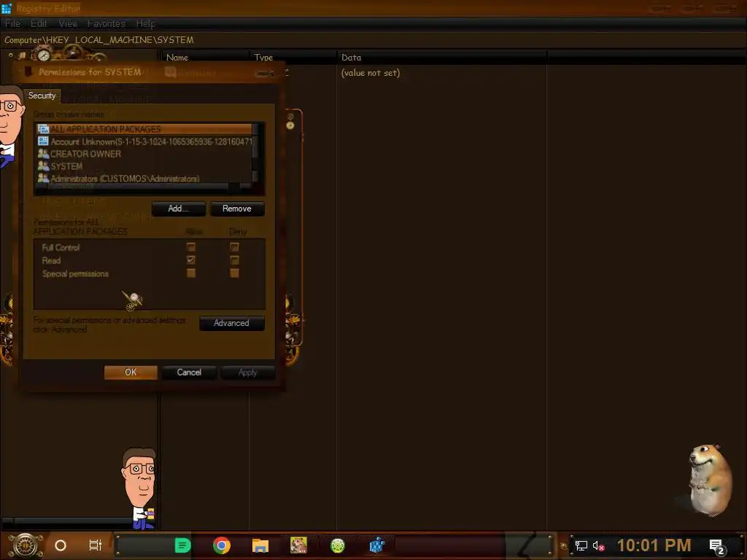Open the notification center icon

click(717, 546)
